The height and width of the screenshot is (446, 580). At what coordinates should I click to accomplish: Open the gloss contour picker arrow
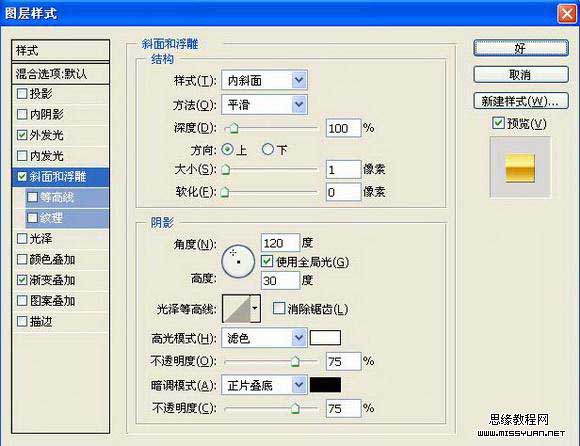(255, 308)
